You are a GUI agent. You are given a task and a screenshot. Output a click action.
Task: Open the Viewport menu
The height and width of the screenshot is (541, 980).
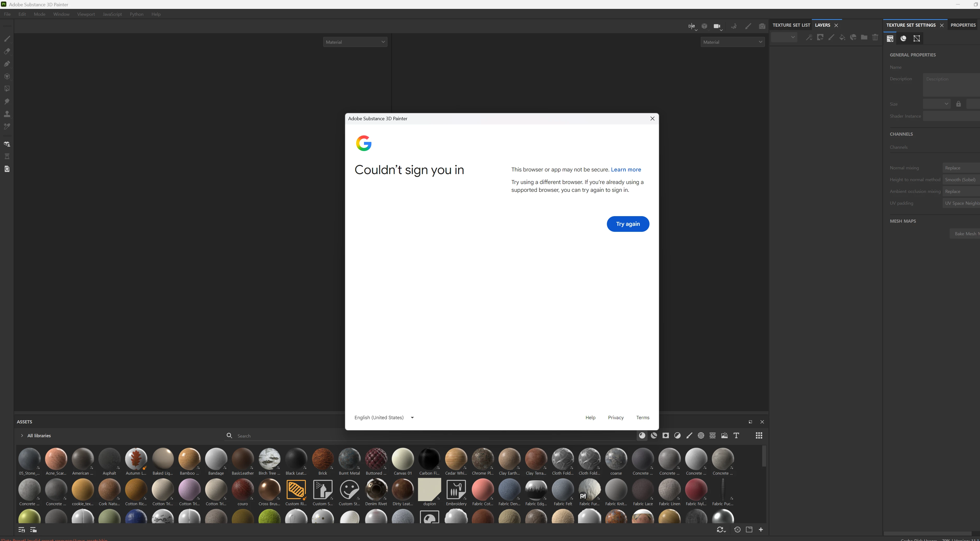point(86,14)
